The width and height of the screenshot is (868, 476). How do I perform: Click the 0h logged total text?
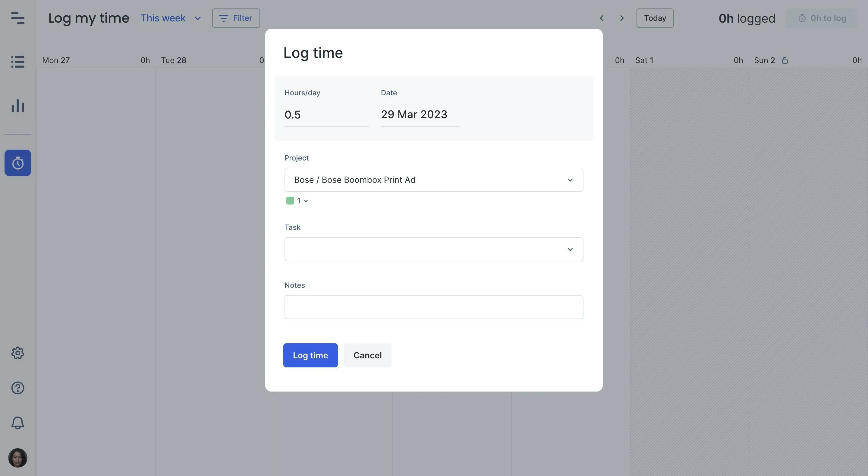[747, 18]
